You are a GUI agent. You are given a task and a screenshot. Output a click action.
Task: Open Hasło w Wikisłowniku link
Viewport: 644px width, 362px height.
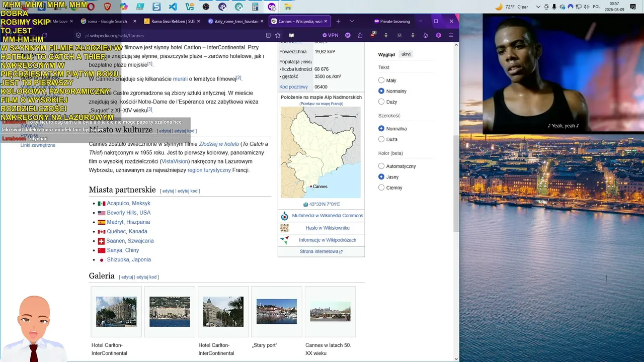tap(328, 228)
